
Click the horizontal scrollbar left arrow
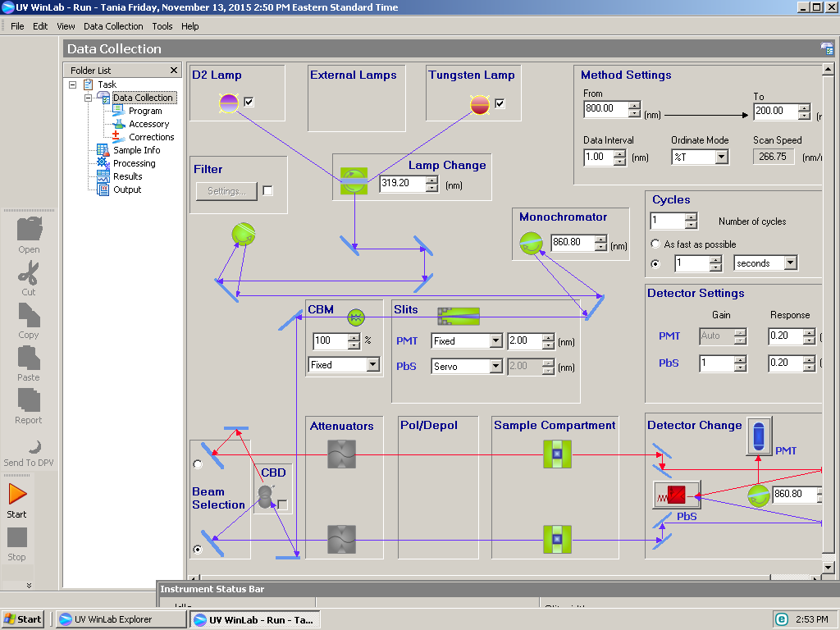point(194,578)
